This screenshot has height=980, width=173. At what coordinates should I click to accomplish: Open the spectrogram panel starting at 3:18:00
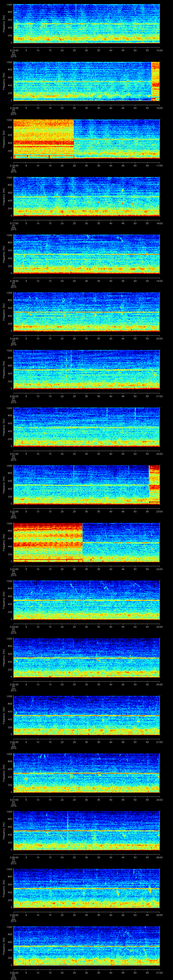pyautogui.click(x=87, y=254)
